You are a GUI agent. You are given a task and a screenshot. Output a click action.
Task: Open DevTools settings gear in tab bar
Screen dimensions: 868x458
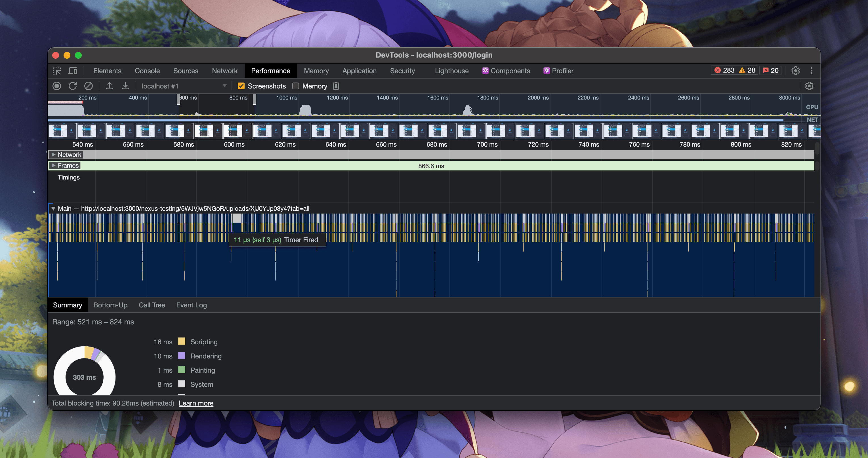tap(796, 71)
